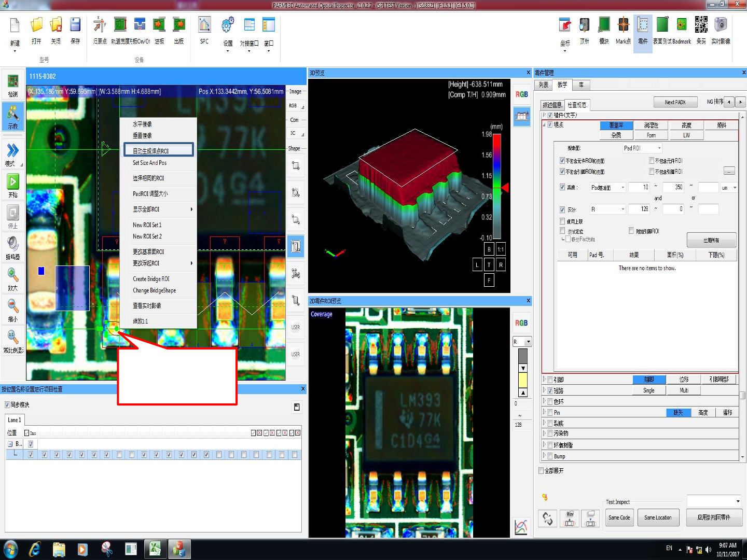This screenshot has width=747, height=560.
Task: Click the yellow color swatch beside ROI preview
Action: coord(523,380)
